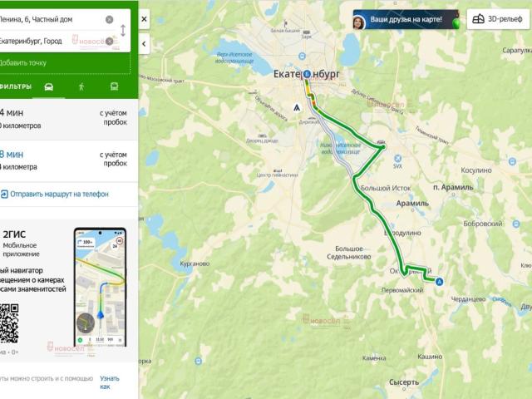532x399 pixels.
Task: Select the public transport bus icon
Action: 115,86
